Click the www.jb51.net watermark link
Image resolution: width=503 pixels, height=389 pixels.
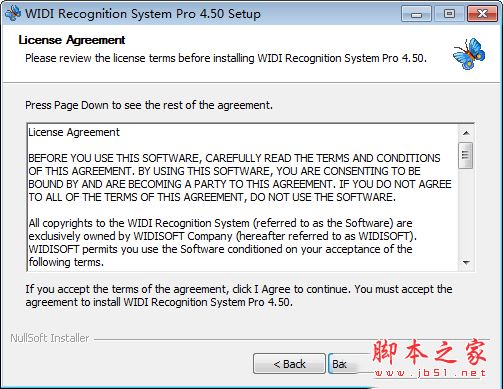pyautogui.click(x=430, y=373)
